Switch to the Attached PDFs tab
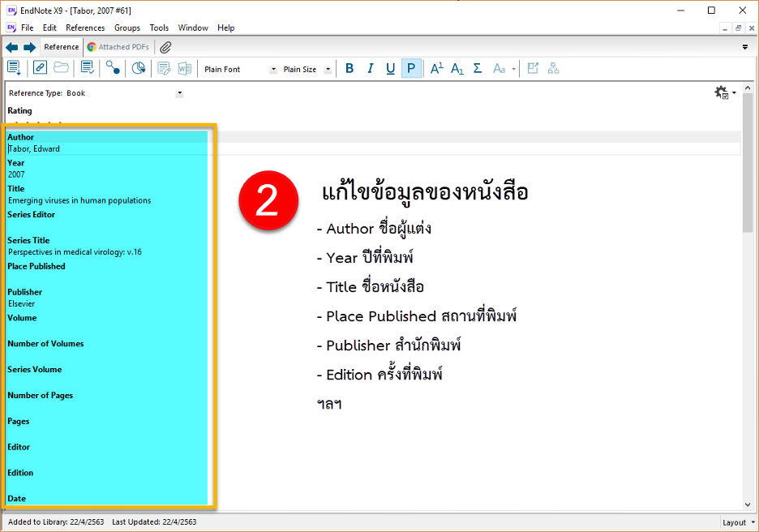The image size is (759, 532). pos(118,47)
